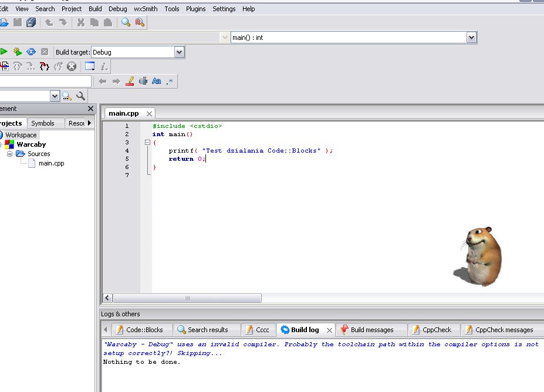Close the Build log tab
The image size is (544, 392).
pyautogui.click(x=329, y=330)
